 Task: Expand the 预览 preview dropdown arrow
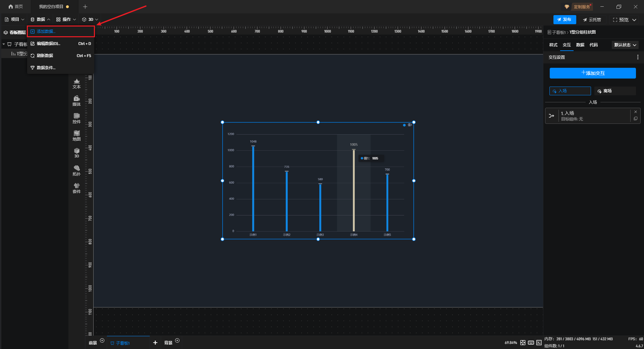click(x=634, y=20)
